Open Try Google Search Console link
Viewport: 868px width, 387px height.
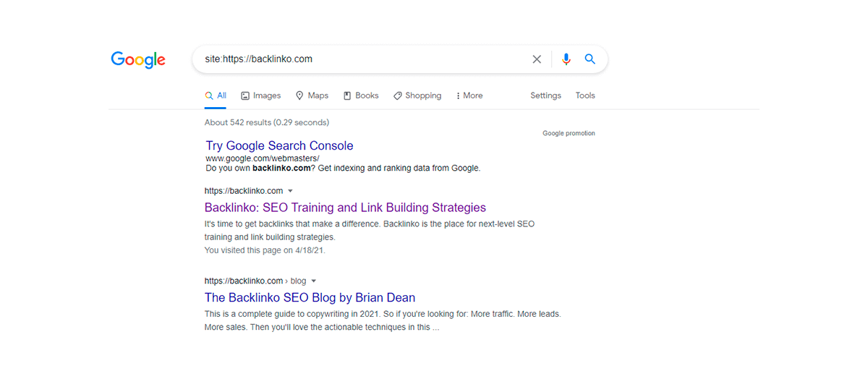[x=279, y=145]
